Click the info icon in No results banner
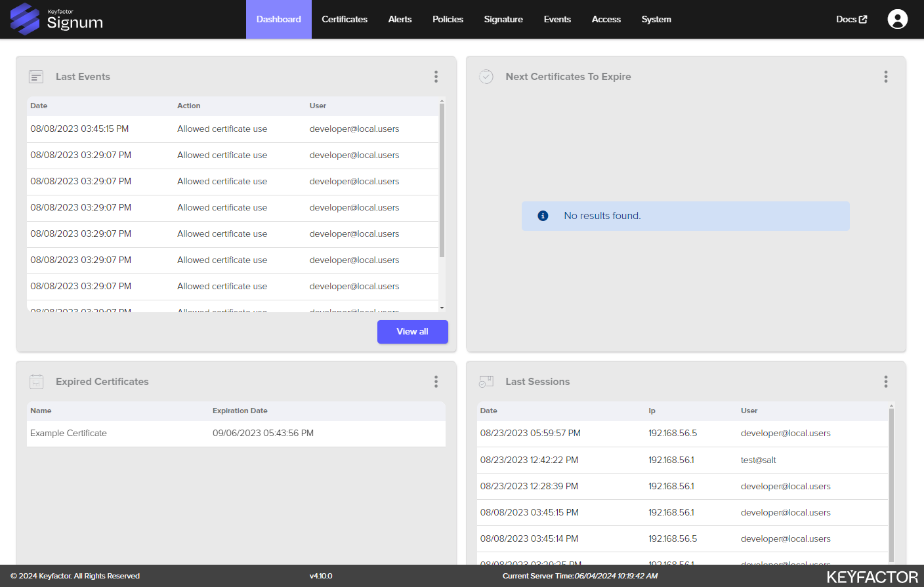Viewport: 924px width, 587px height. 543,216
